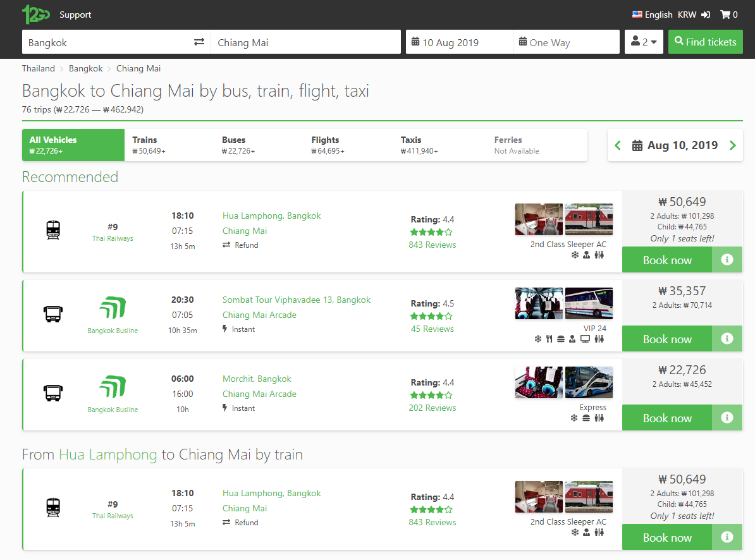Click snowflake AC icon on Express bus
Screen dimensions: 755x560
point(574,418)
